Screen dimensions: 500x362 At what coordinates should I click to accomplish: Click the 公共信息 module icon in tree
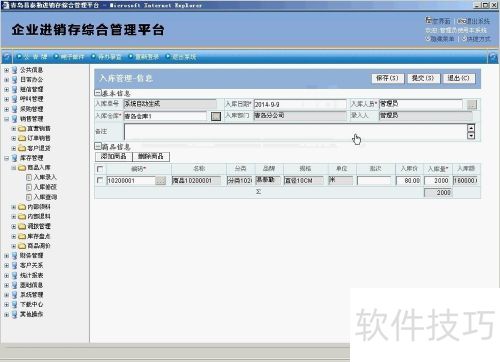[15, 70]
